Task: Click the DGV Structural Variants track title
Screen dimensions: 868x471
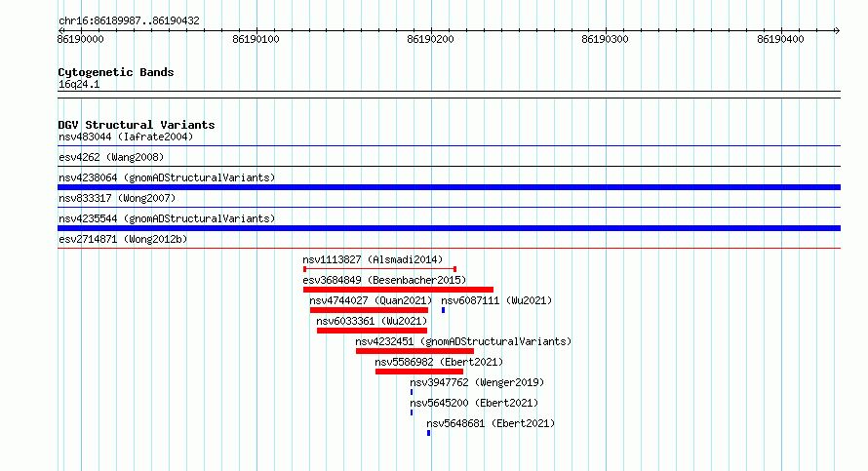Action: [x=137, y=125]
